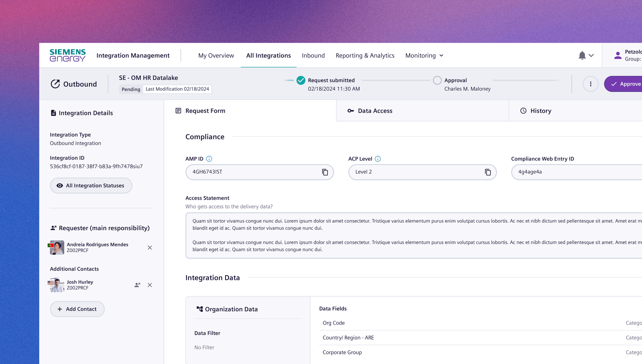
Task: Remove Josh Hurley from additional contacts
Action: (x=150, y=285)
